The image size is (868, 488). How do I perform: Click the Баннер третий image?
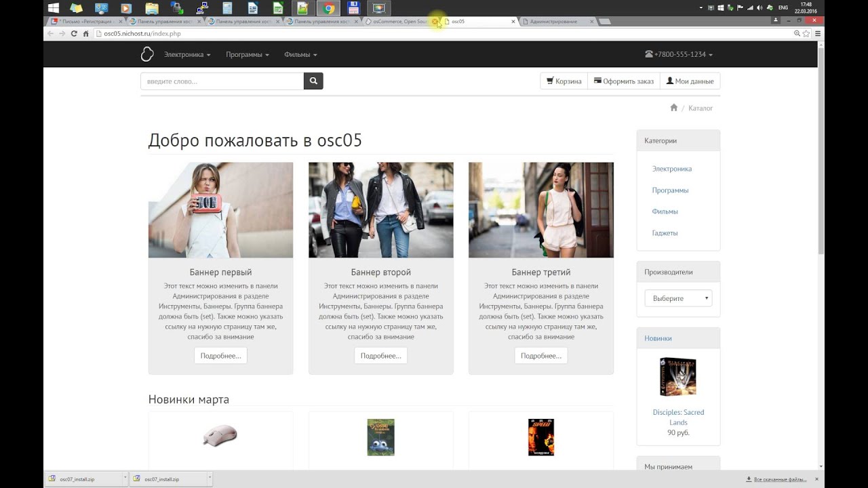pyautogui.click(x=541, y=210)
